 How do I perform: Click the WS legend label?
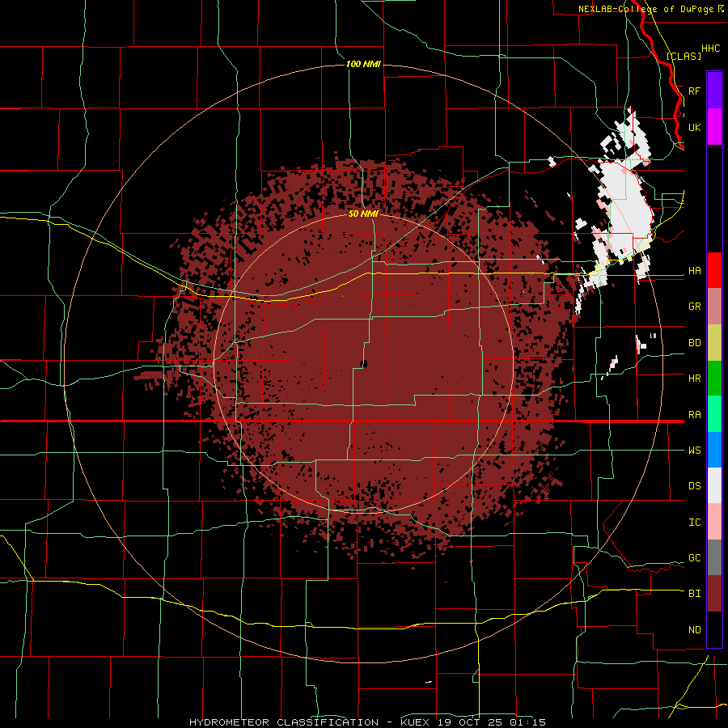tap(694, 451)
